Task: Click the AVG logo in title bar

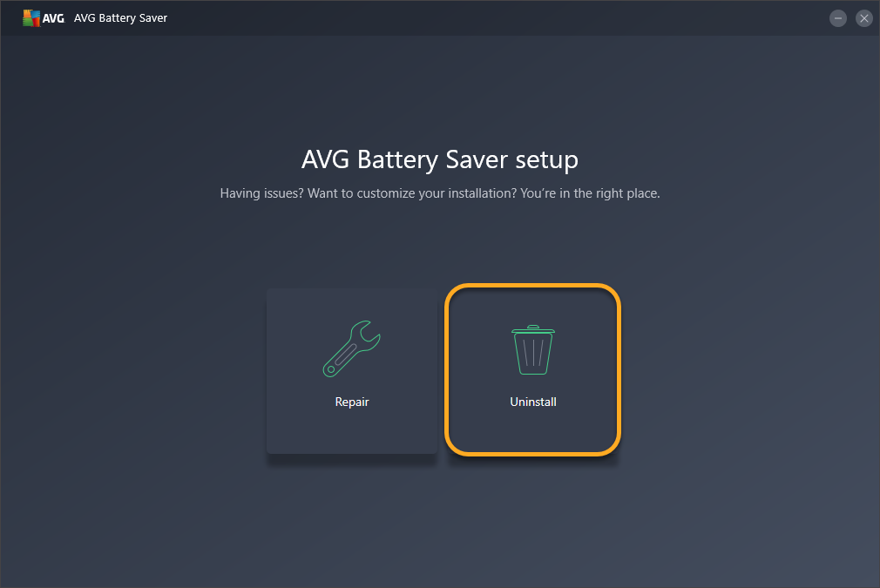Action: coord(44,18)
